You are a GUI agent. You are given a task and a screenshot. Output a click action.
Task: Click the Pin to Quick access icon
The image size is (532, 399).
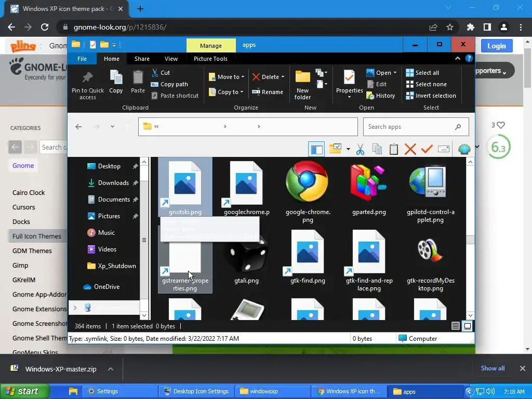[87, 77]
